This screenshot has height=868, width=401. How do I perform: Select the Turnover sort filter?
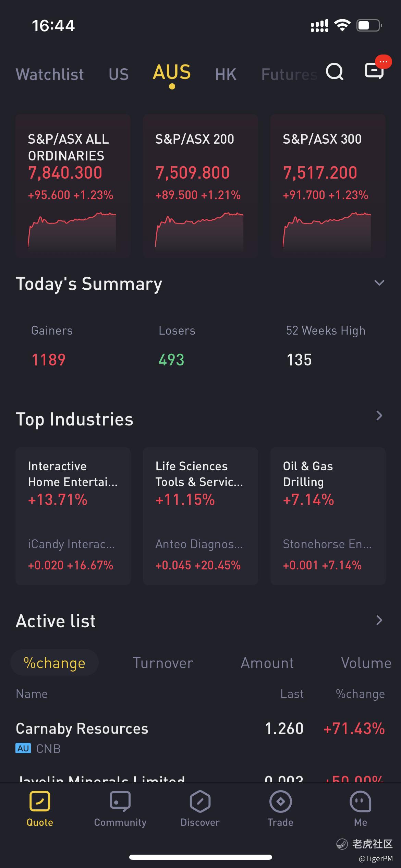163,663
